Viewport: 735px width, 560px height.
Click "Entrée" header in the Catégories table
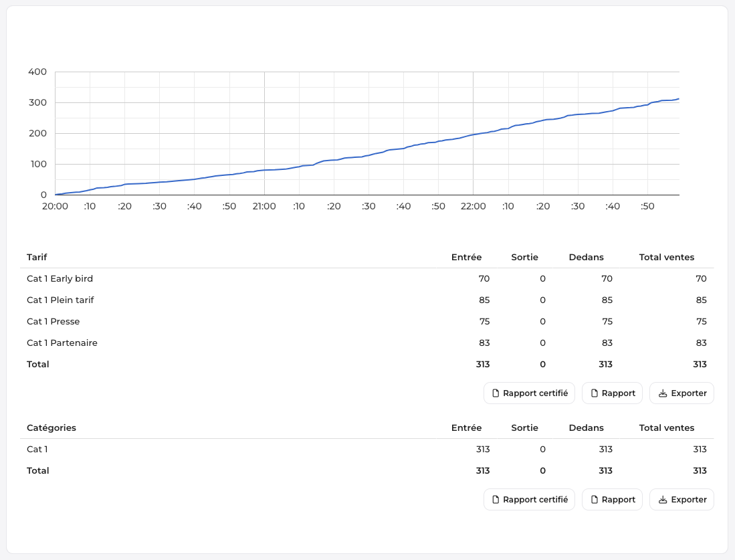466,428
